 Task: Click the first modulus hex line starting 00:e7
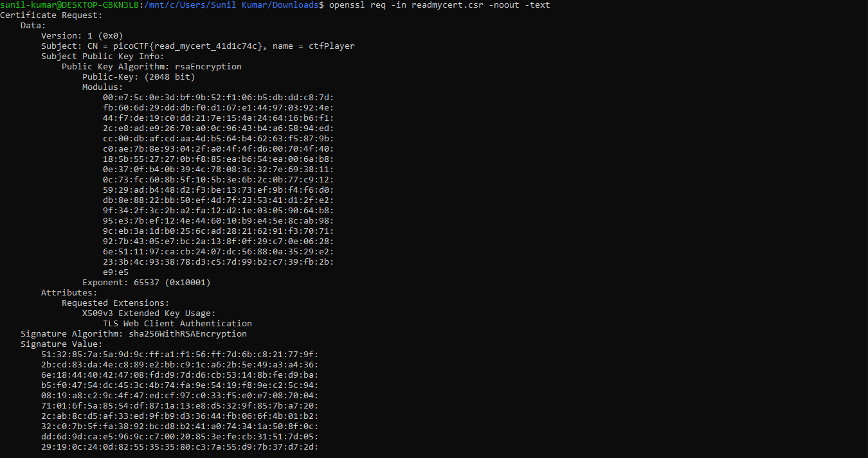(x=219, y=98)
